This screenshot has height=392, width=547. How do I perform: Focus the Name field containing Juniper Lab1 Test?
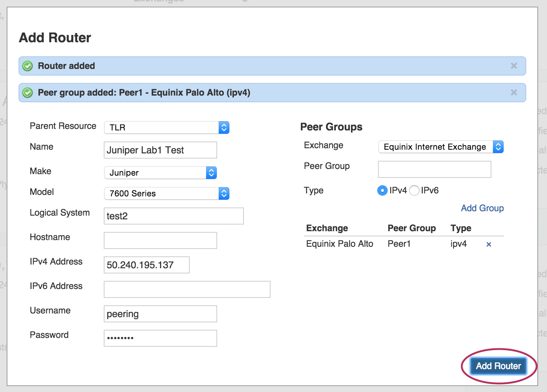[160, 150]
